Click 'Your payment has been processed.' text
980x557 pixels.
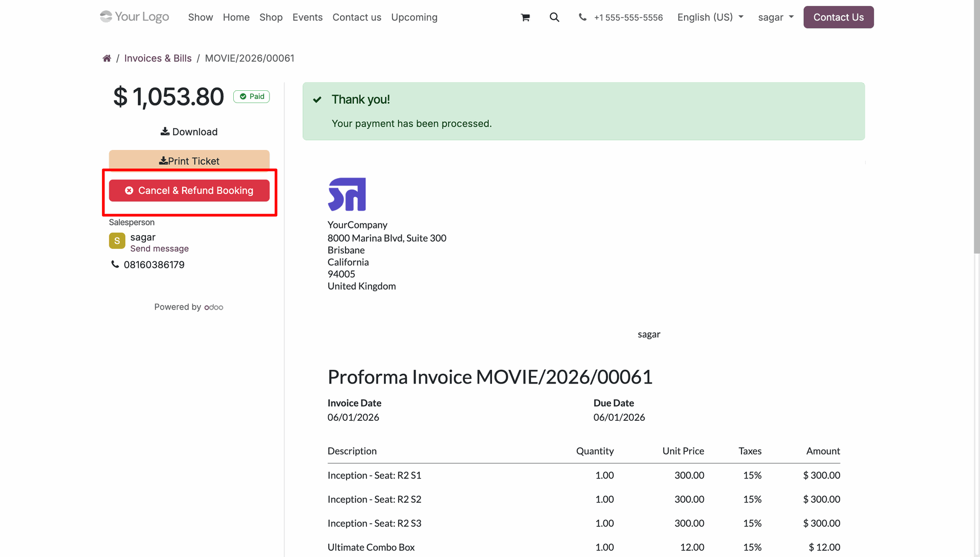pos(411,124)
